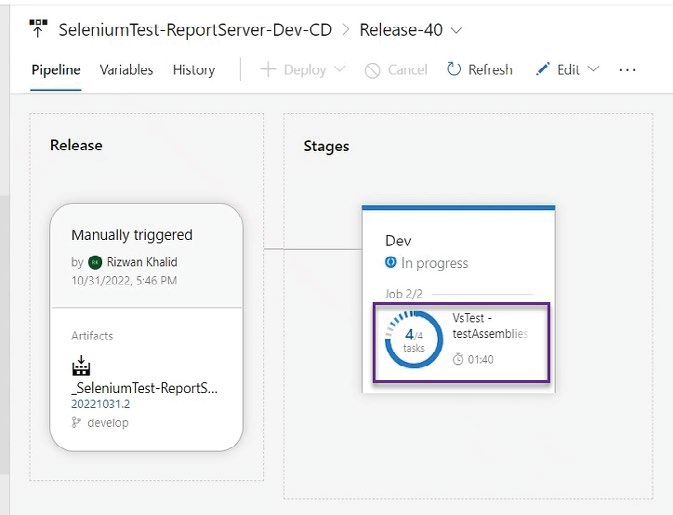
Task: Click the clock icon beside 01:40
Action: (458, 359)
